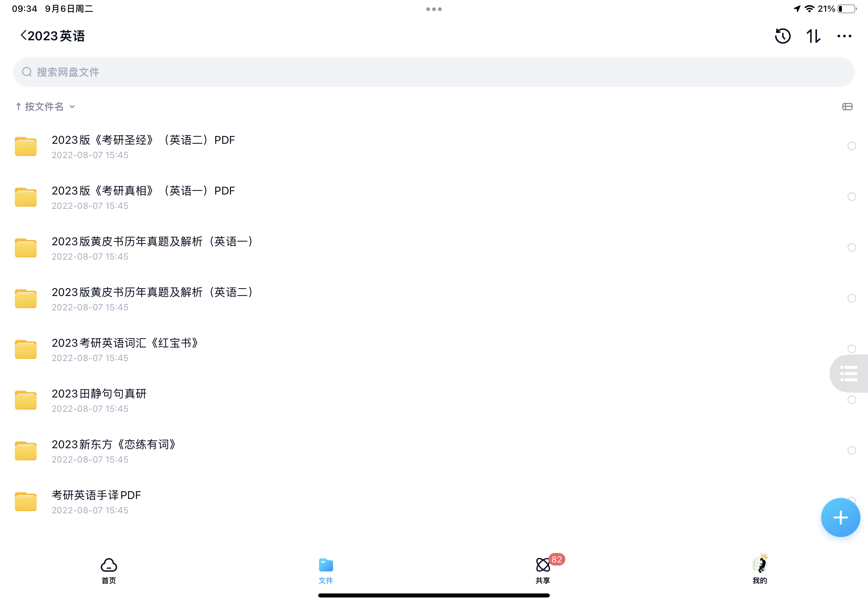Open the top-center multitasking three dots

[x=434, y=9]
